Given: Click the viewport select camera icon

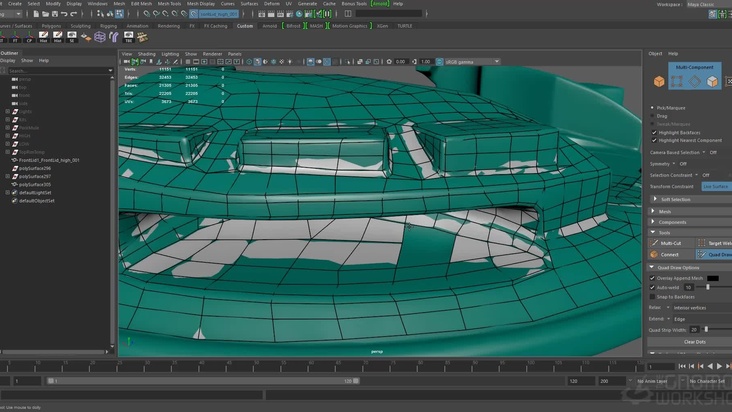Looking at the screenshot, I should (x=127, y=62).
